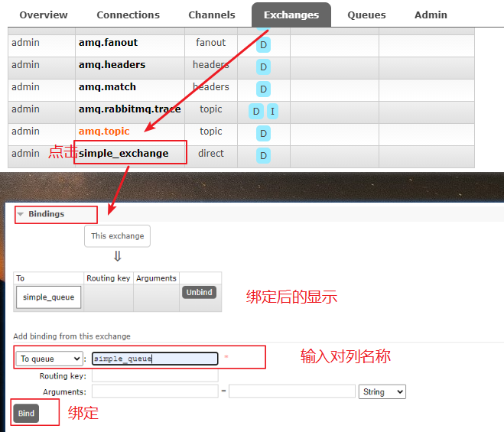Screen dimensions: 504x432
Task: Click the Routing key input field
Action: pyautogui.click(x=155, y=375)
